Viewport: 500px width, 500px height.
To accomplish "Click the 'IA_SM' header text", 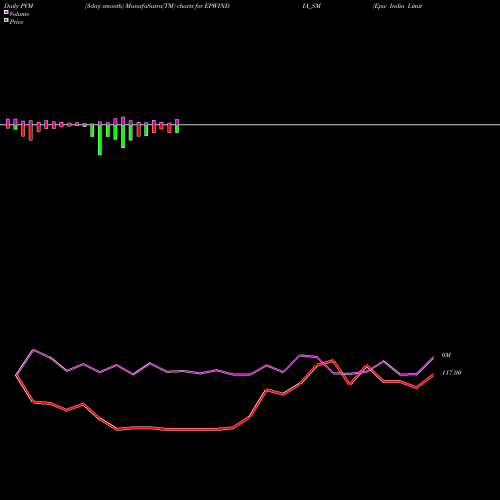I will point(311,6).
